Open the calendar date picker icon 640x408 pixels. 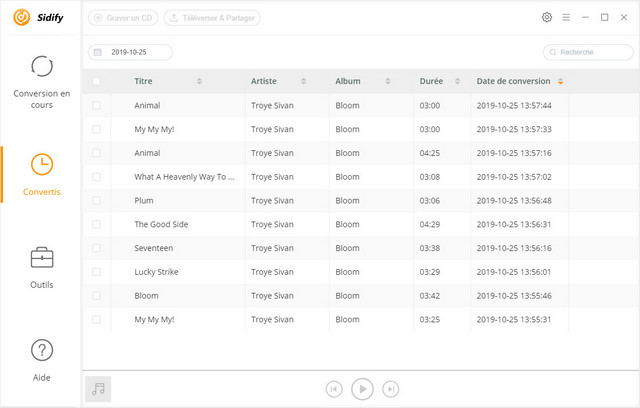coord(98,52)
